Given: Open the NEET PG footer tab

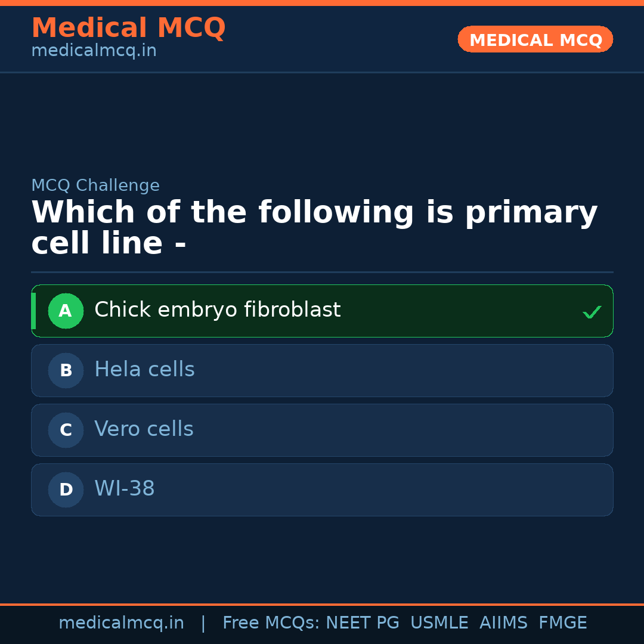Looking at the screenshot, I should click(x=362, y=623).
